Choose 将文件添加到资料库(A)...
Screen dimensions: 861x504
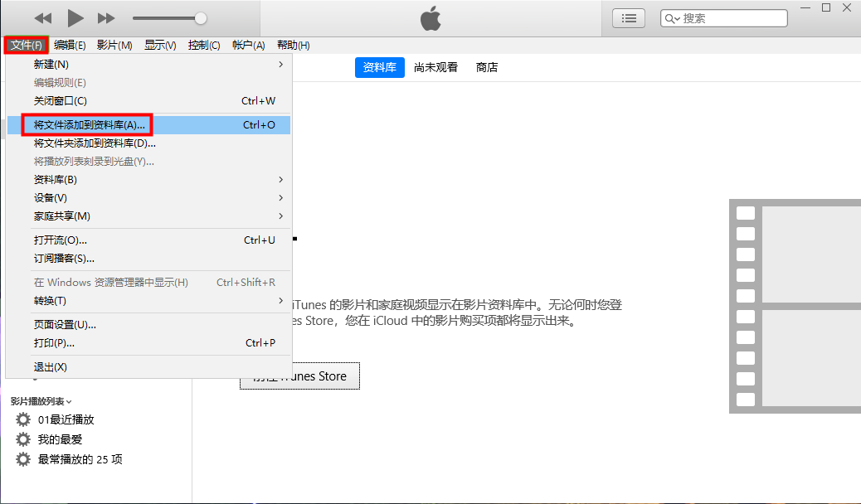pyautogui.click(x=148, y=125)
